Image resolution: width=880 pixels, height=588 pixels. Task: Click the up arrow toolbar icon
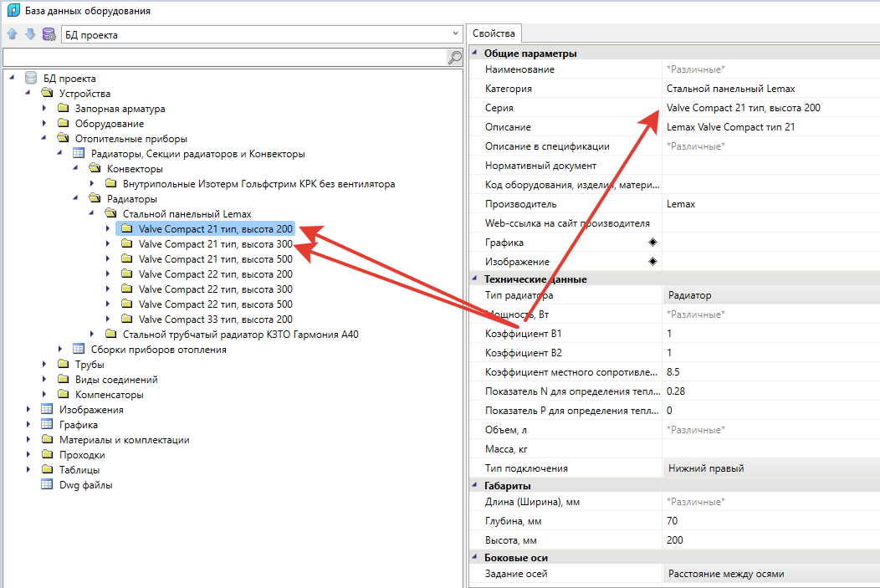pyautogui.click(x=13, y=34)
